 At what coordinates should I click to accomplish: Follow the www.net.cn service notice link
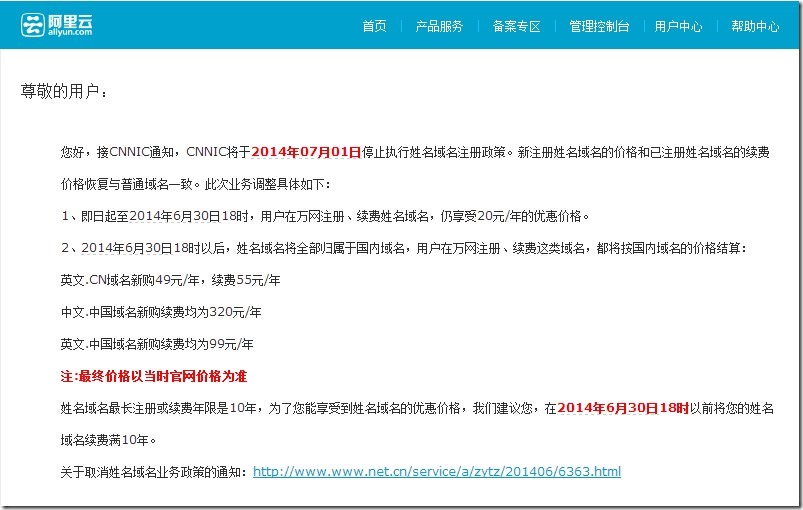(437, 472)
